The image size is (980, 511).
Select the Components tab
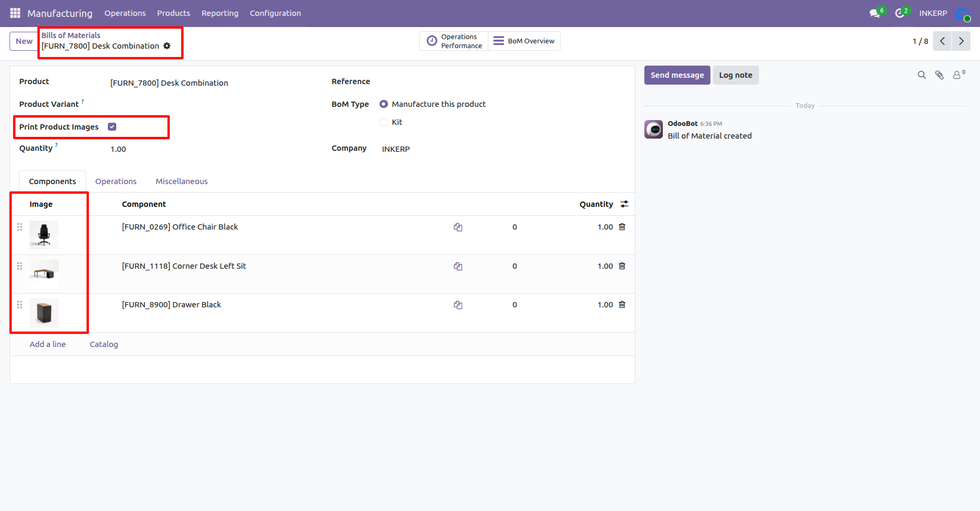click(x=52, y=181)
